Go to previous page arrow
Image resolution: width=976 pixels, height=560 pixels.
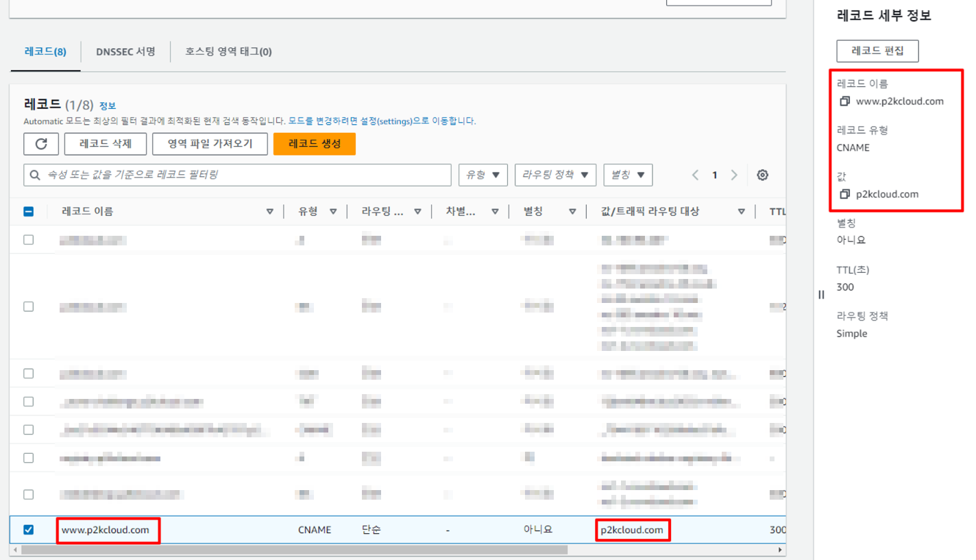coord(695,175)
